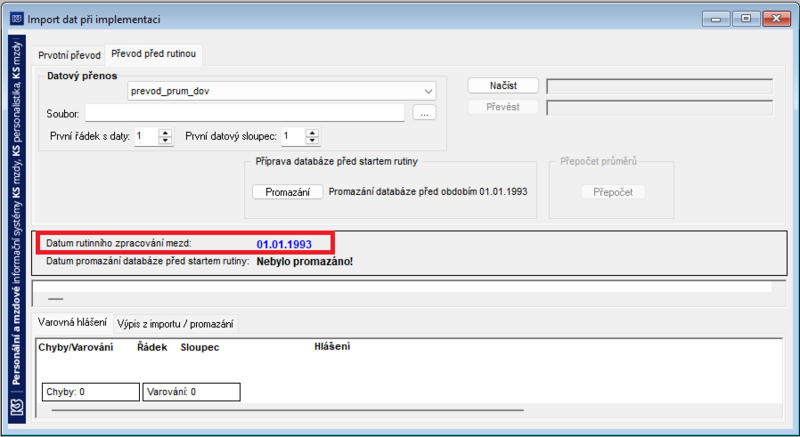Click the Načíst button
This screenshot has width=800, height=437.
coord(503,86)
